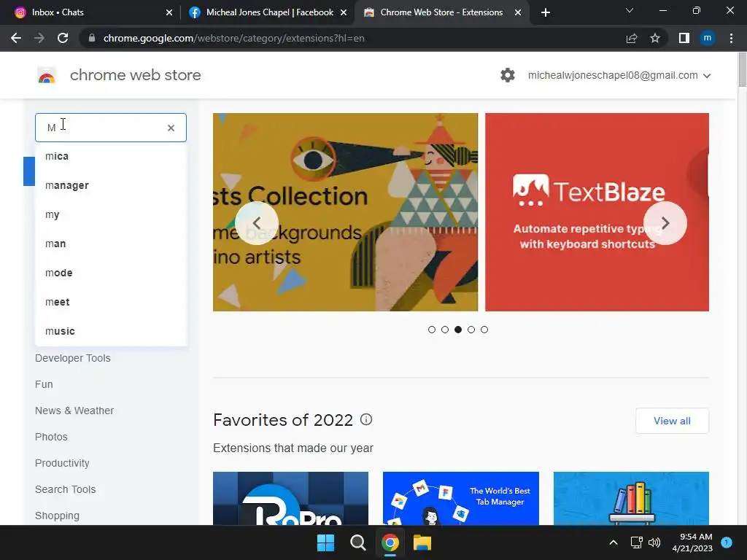Reload the current page
Image resolution: width=747 pixels, height=560 pixels.
(x=63, y=38)
